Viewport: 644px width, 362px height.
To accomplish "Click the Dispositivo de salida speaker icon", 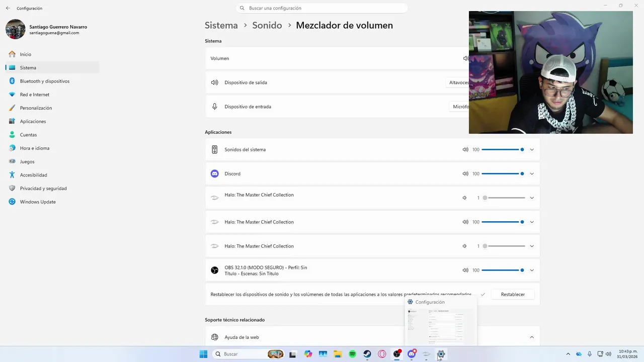I will point(215,82).
